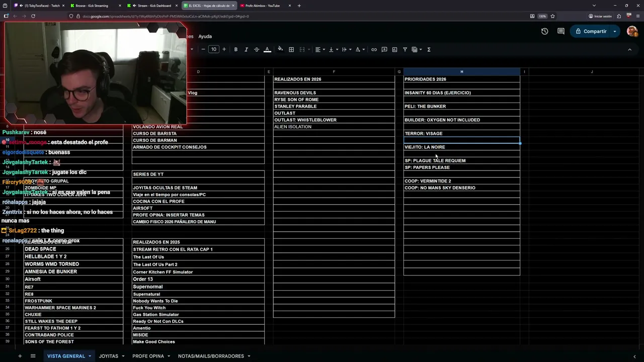
Task: Open a new browser tab
Action: (299, 6)
